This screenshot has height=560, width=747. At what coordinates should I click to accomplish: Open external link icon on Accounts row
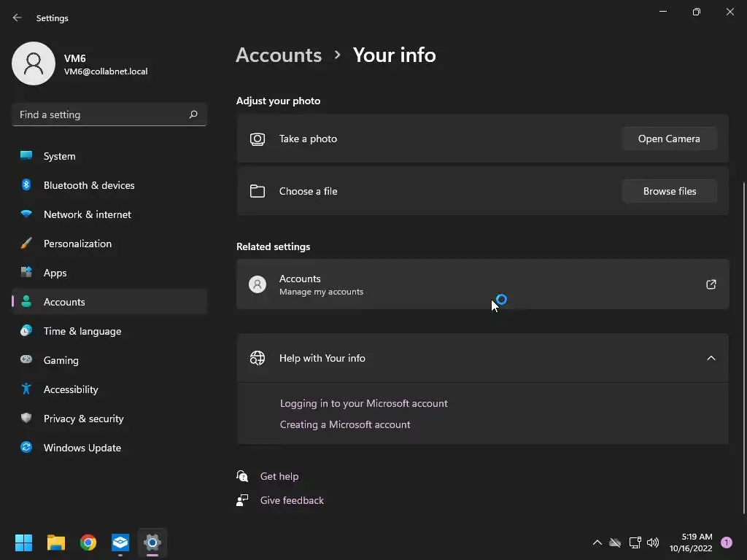coord(711,284)
